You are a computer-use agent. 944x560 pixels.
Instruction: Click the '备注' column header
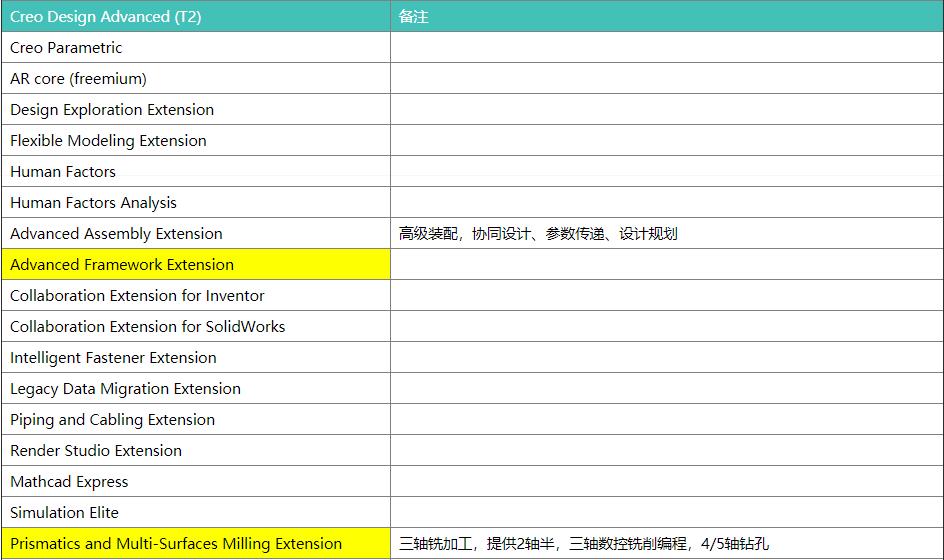666,16
